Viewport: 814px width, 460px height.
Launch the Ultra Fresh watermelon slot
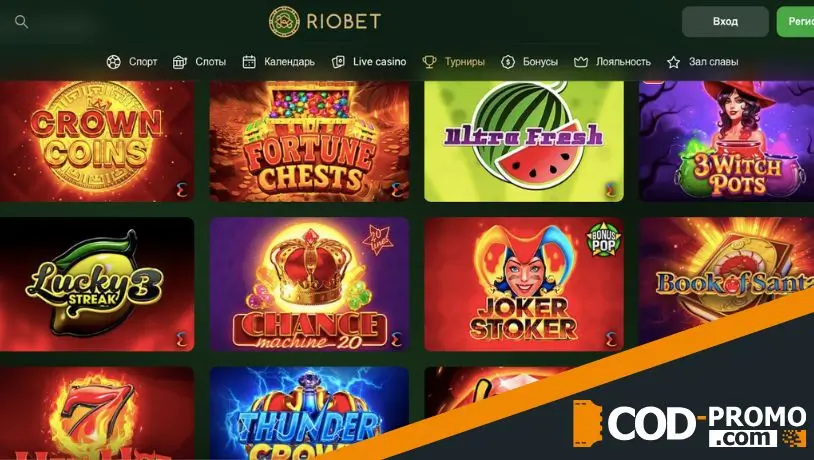(524, 141)
